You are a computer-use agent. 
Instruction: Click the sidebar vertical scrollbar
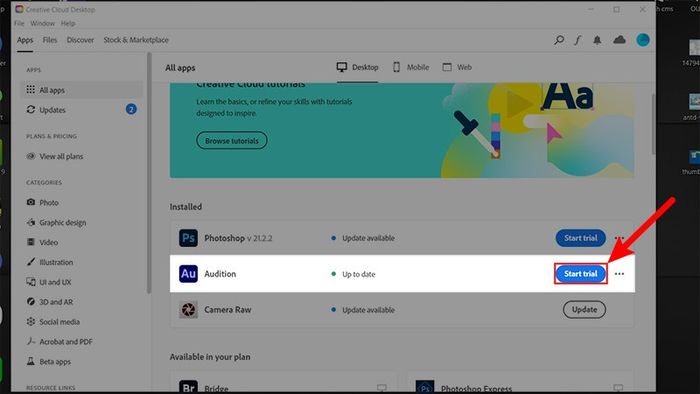pos(149,173)
